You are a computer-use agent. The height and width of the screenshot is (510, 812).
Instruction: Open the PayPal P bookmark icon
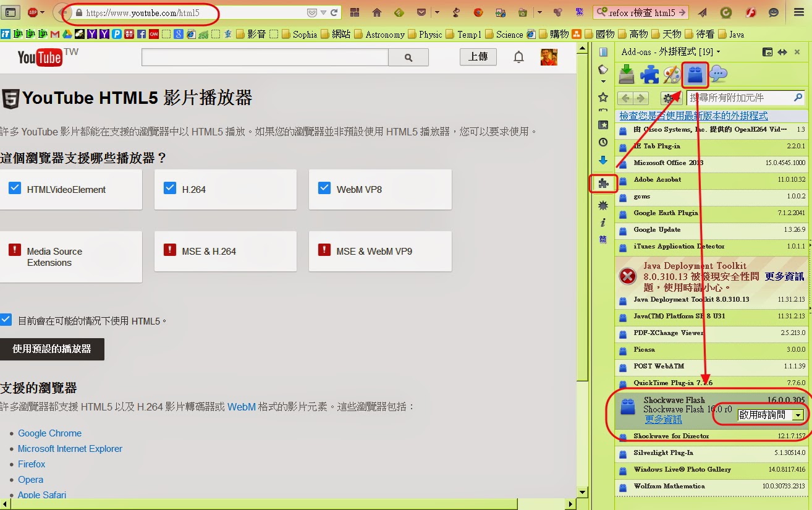pos(117,35)
